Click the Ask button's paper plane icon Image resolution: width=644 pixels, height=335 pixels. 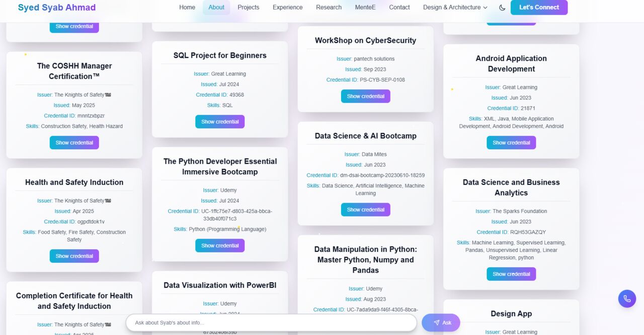[436, 323]
